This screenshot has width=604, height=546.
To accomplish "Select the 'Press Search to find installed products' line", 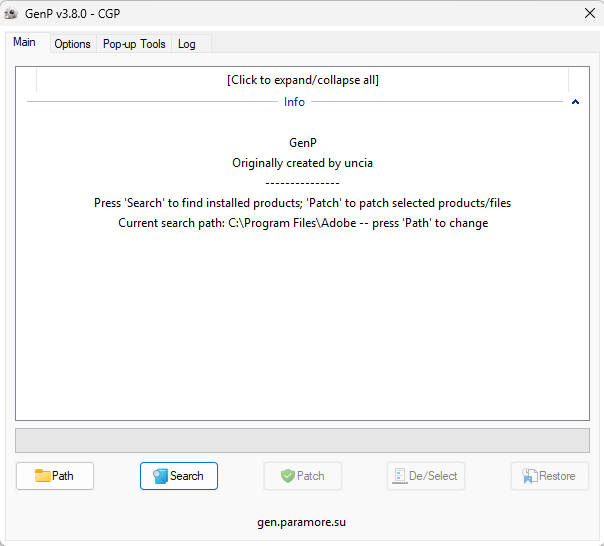I will click(302, 203).
